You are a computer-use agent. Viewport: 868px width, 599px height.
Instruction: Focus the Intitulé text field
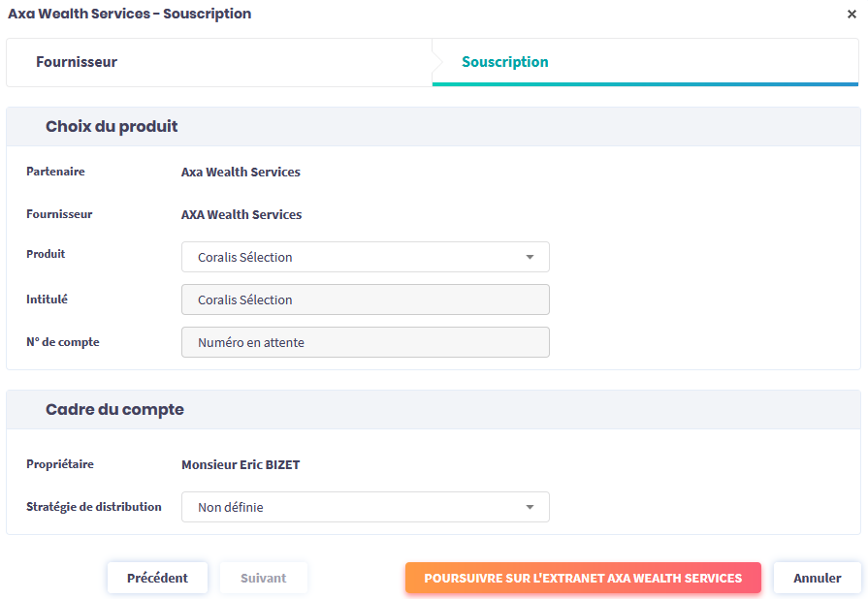365,299
